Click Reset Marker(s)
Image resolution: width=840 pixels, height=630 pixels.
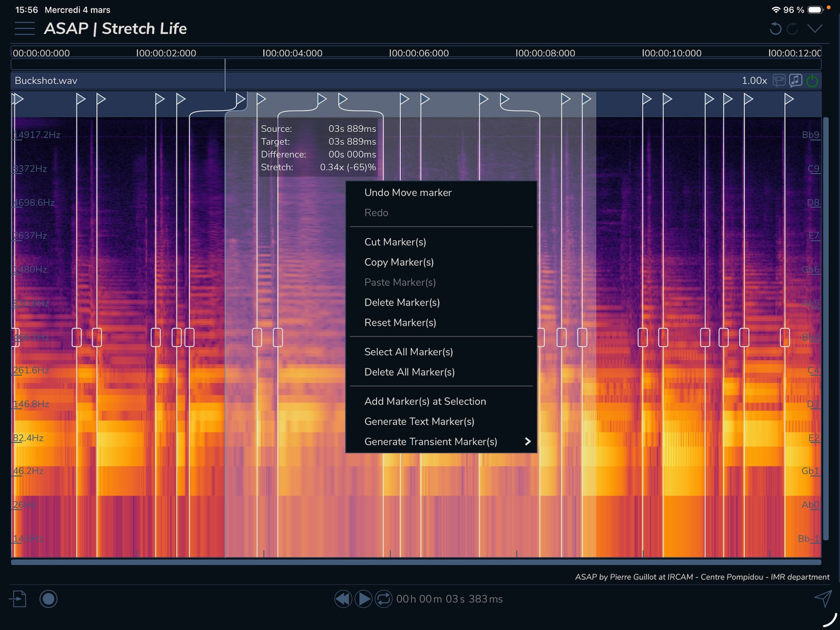(x=400, y=323)
